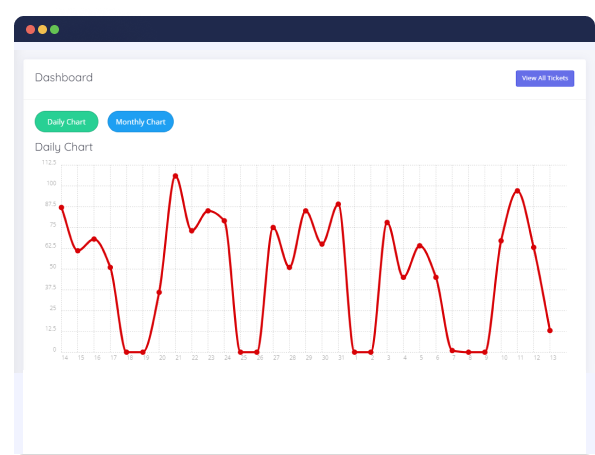The width and height of the screenshot is (595, 455).
Task: Click the yellow minimize window dot
Action: 42,29
